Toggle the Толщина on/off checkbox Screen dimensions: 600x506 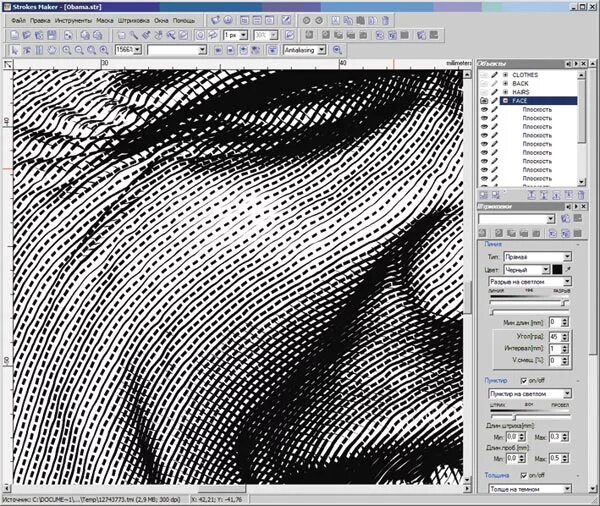tap(524, 475)
